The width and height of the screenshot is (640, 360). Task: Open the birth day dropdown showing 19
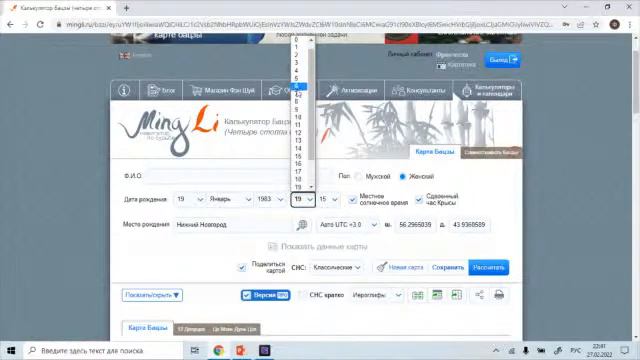pyautogui.click(x=189, y=199)
